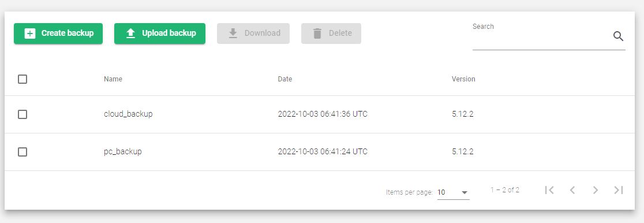
Task: Click the upload arrow icon
Action: click(130, 34)
